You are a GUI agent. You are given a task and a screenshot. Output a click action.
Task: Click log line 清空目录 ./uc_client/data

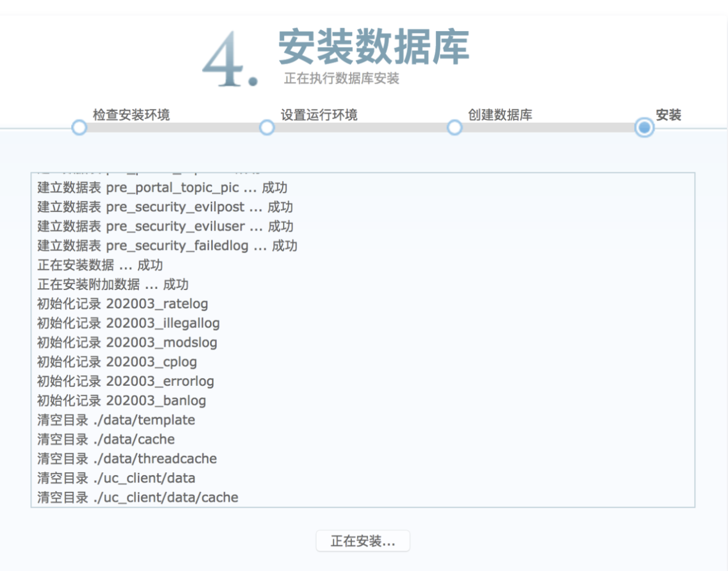coord(116,478)
